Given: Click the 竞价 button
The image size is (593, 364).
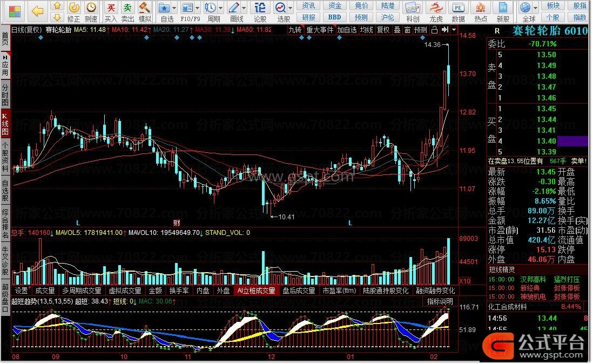Looking at the screenshot, I should tap(361, 5).
